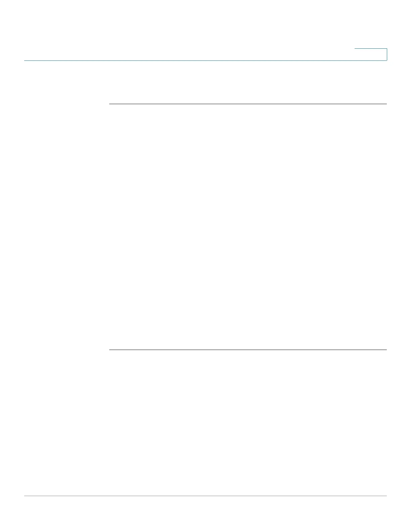Click the empty chapter number box in header
Image resolution: width=411 pixels, height=532 pixels.
(x=371, y=54)
